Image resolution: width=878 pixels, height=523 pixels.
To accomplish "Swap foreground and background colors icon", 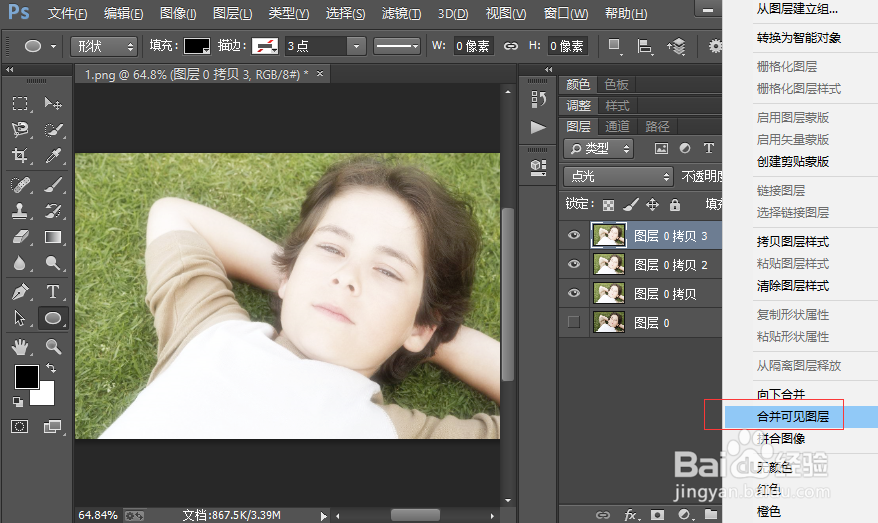I will coord(51,369).
